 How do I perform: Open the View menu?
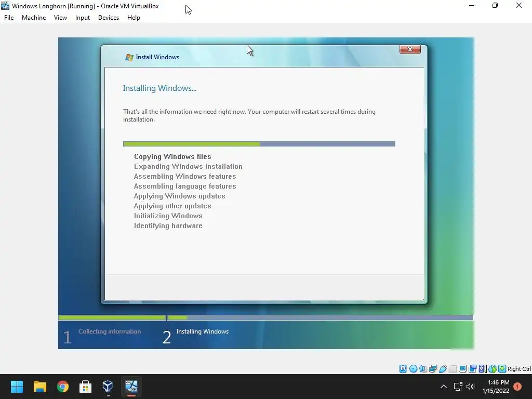(x=60, y=18)
